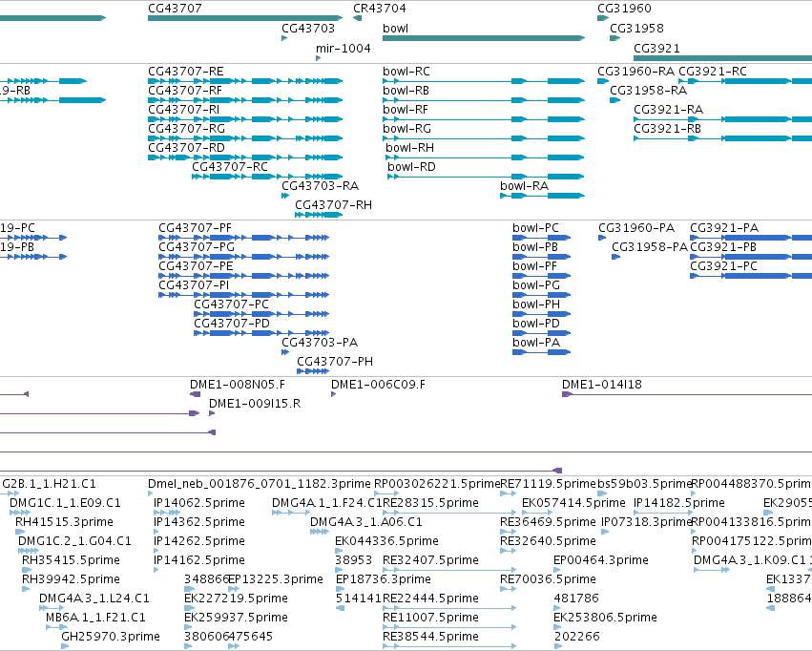
Task: Select transcript CG3921-RB
Action: click(x=668, y=129)
